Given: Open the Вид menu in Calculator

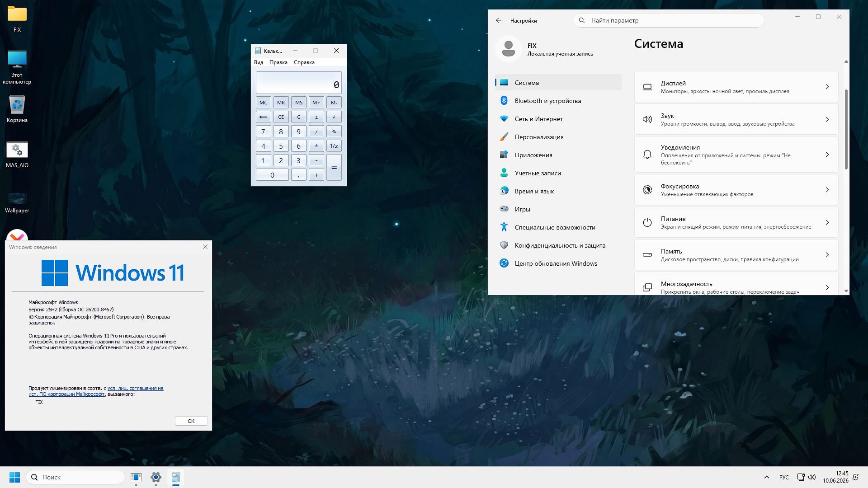Looking at the screenshot, I should pos(259,62).
